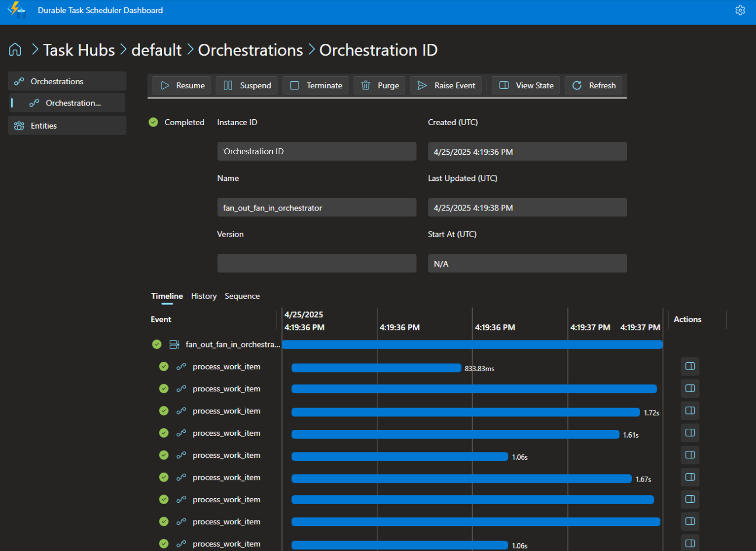Open the Orchestrations breadcrumb link
This screenshot has height=551, width=756.
(250, 49)
